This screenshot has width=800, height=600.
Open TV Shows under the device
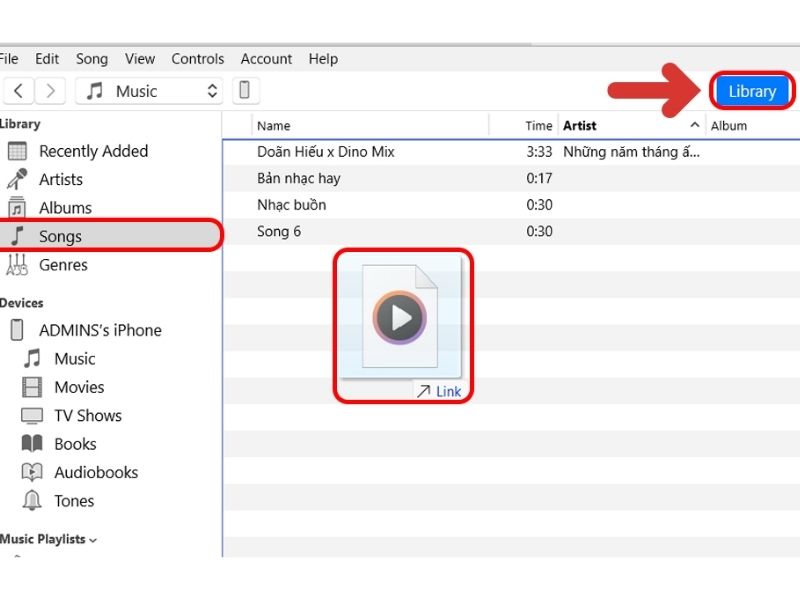coord(88,416)
